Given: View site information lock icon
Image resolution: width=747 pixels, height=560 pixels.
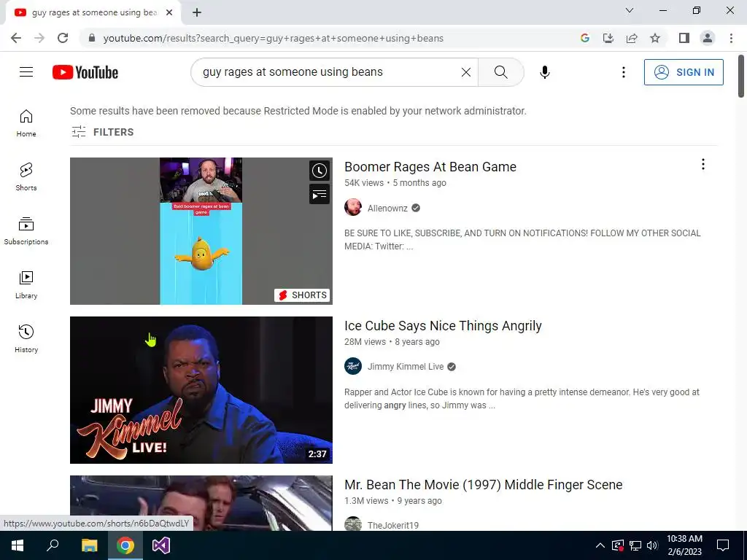Looking at the screenshot, I should (x=92, y=38).
